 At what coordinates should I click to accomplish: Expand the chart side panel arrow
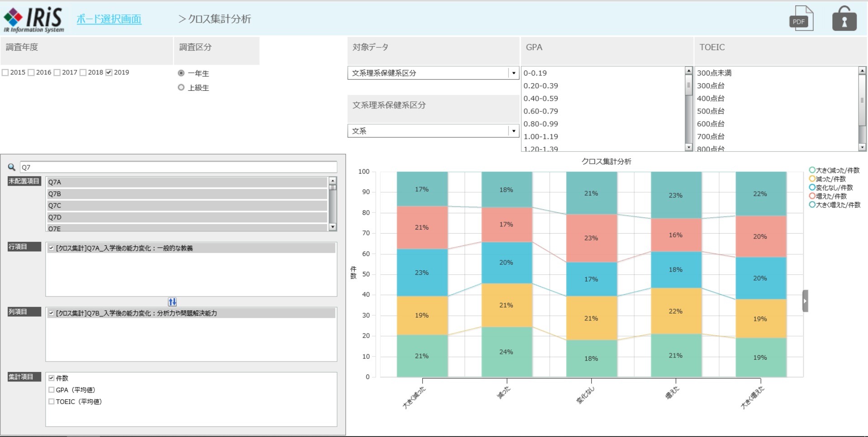click(805, 301)
